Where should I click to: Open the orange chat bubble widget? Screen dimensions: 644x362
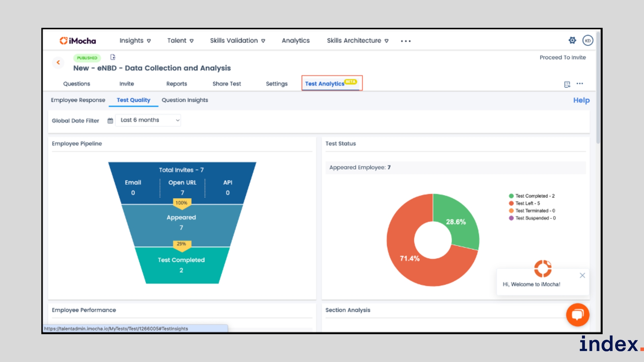pos(578,315)
